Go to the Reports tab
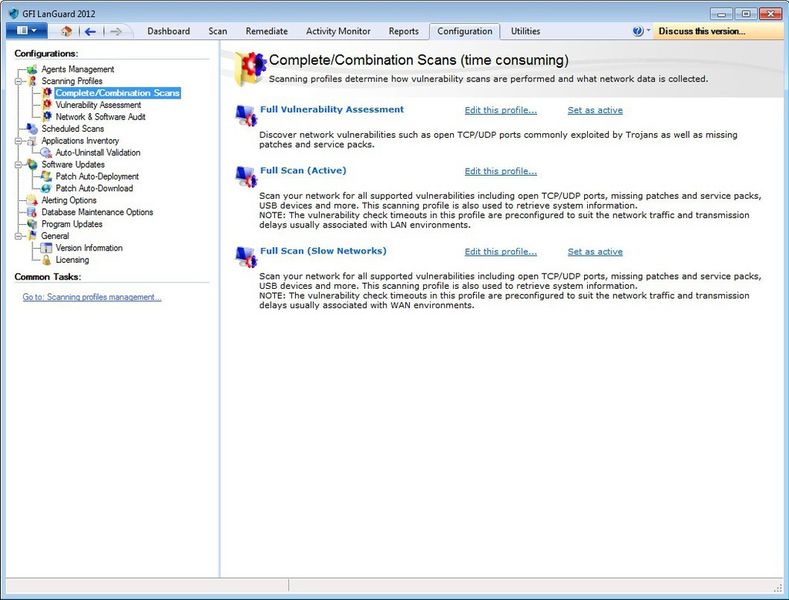 point(404,31)
